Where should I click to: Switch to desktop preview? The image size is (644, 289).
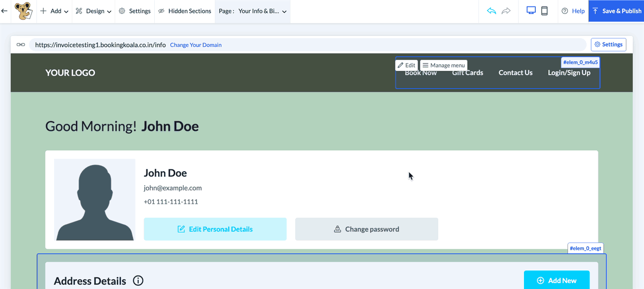(531, 11)
